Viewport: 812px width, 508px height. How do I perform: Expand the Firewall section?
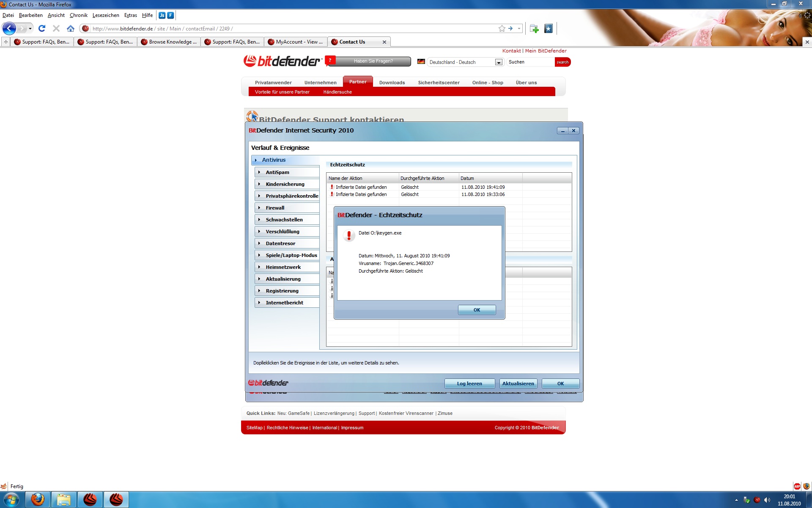click(287, 208)
